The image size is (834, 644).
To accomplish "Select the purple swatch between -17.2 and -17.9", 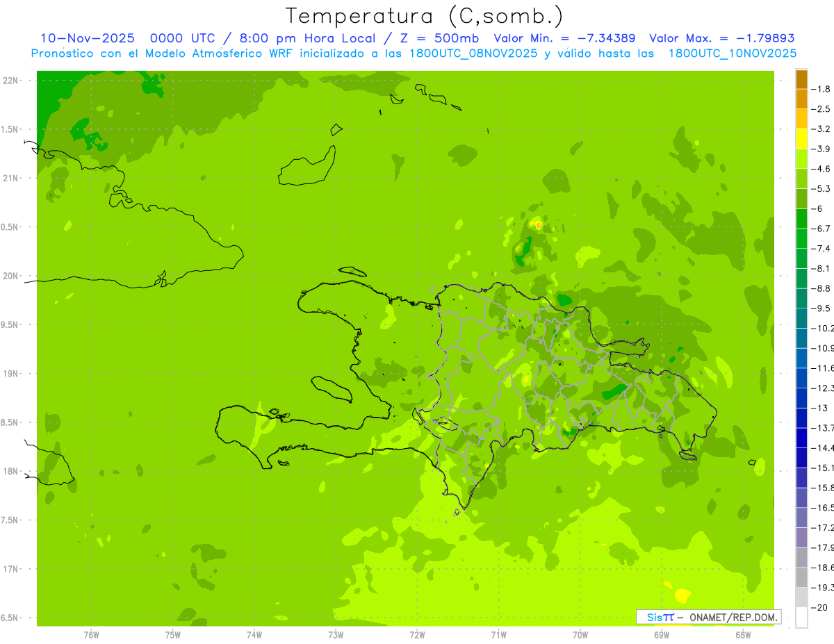I will coord(801,537).
